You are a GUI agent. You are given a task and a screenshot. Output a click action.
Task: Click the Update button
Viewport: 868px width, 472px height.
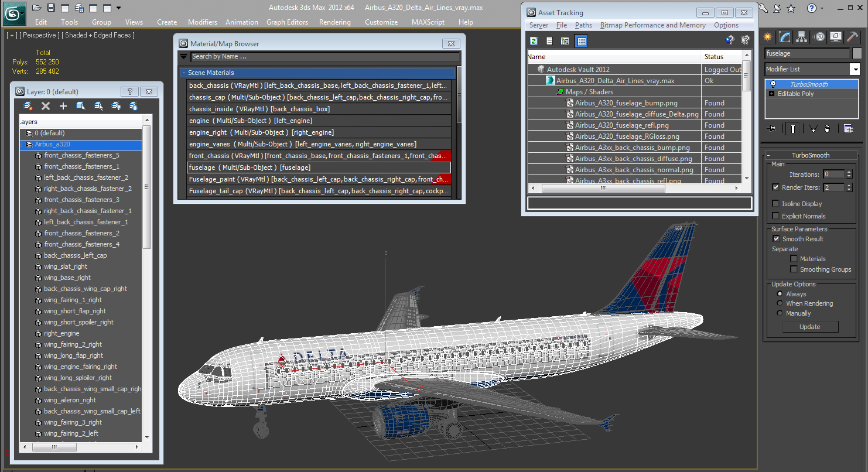pyautogui.click(x=810, y=327)
